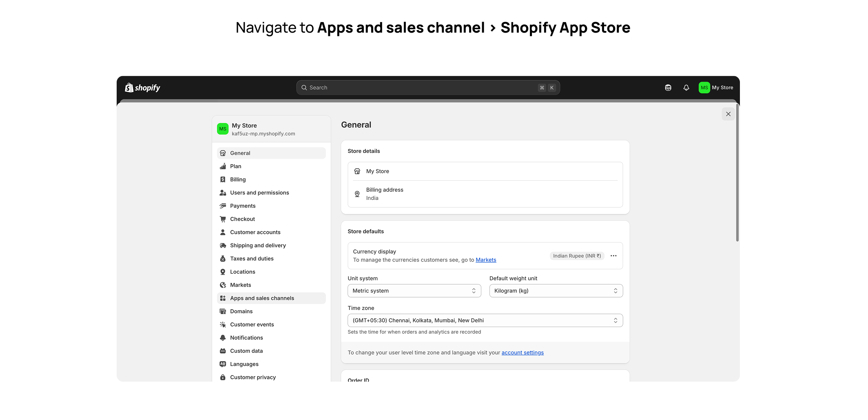The height and width of the screenshot is (420, 868).
Task: Select Apps and sales channels in sidebar
Action: pos(262,298)
